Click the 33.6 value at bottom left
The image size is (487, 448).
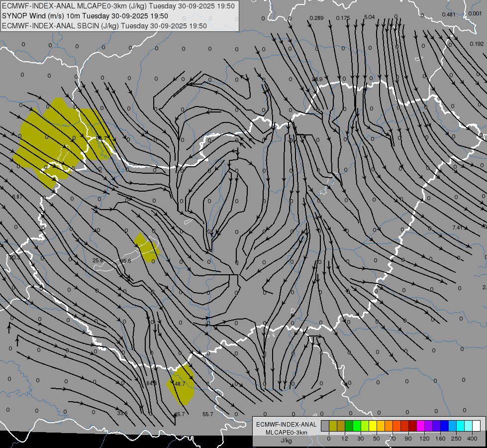click(122, 413)
